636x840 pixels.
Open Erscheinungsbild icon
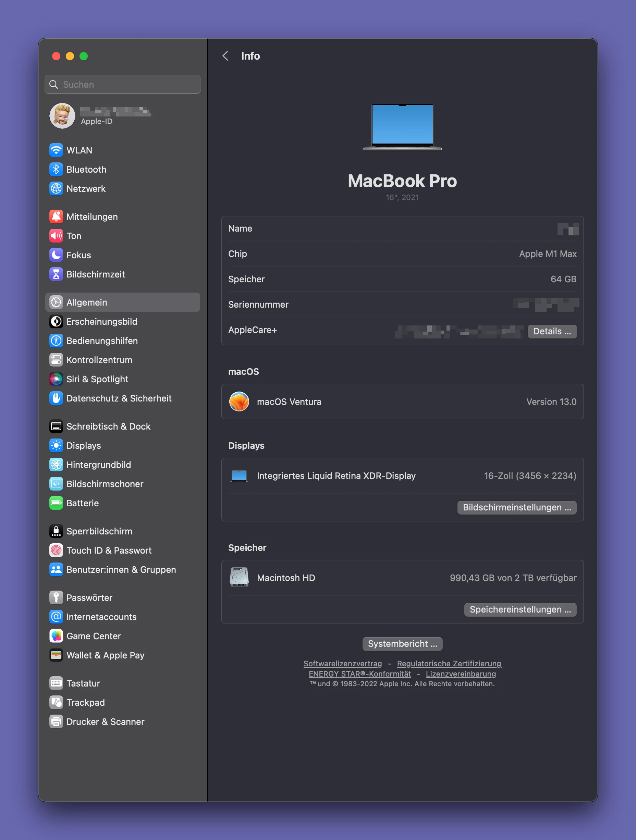[x=56, y=321]
